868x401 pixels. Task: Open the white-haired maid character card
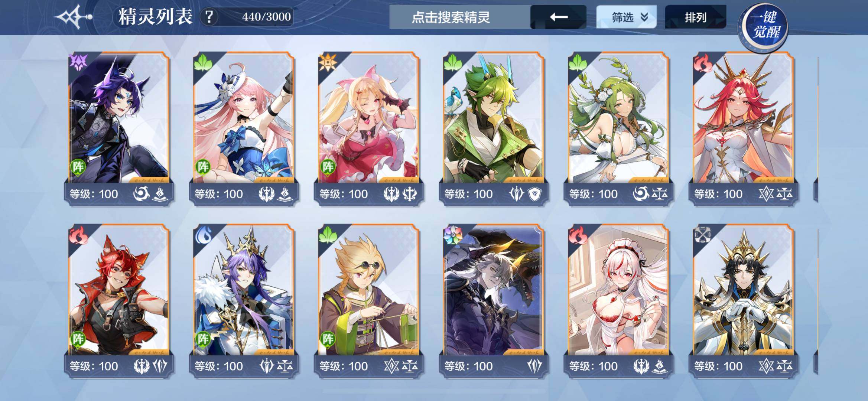click(618, 301)
